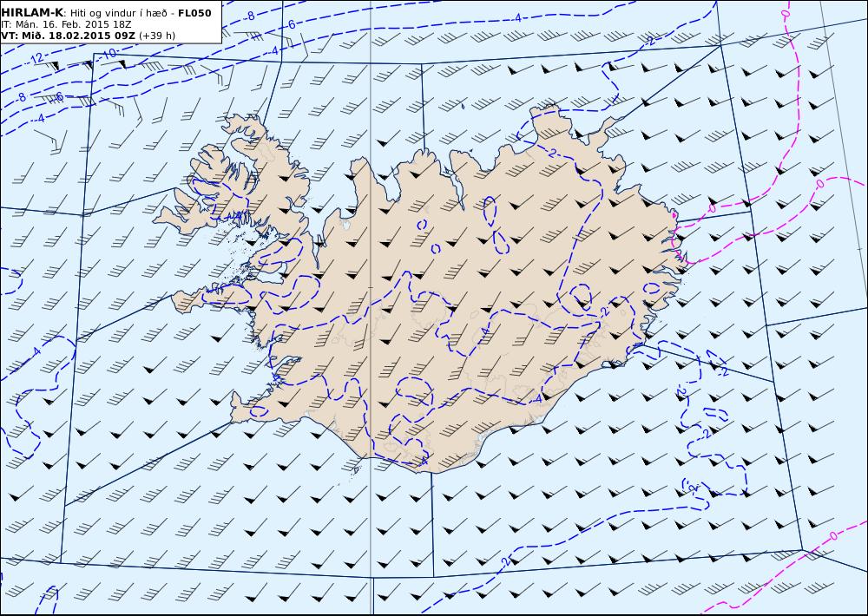Click the -10 isotherm contour label
Image resolution: width=868 pixels, height=616 pixels.
click(109, 54)
